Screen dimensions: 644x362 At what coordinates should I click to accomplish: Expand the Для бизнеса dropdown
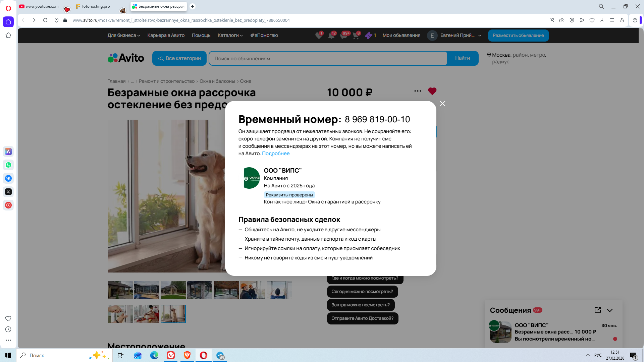pos(123,35)
